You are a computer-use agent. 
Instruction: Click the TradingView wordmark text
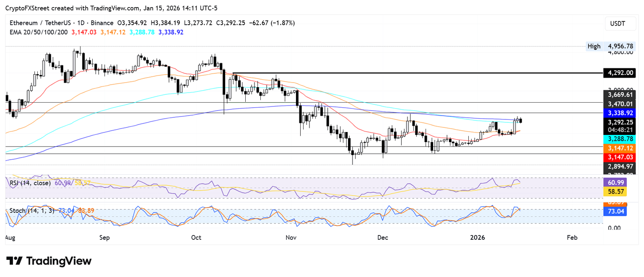click(x=59, y=261)
